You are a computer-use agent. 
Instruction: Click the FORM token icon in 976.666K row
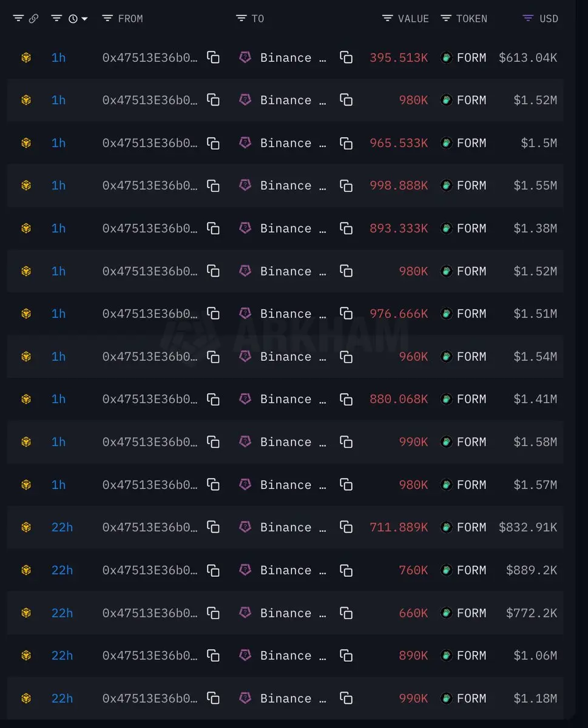tap(447, 314)
